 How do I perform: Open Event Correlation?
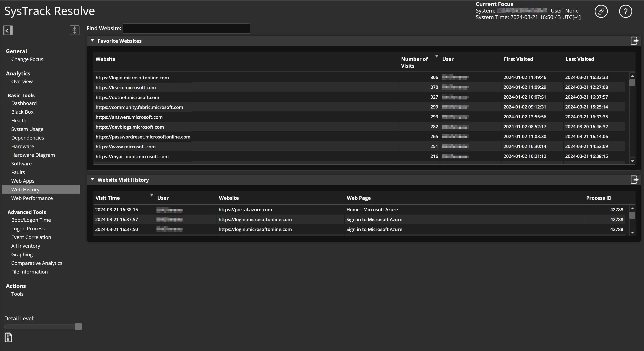[31, 237]
